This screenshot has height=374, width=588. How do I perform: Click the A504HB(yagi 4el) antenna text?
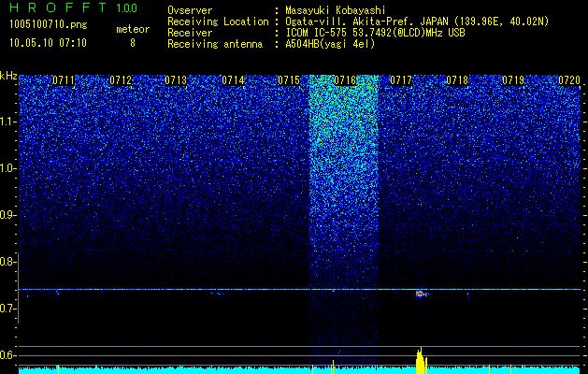click(x=330, y=44)
